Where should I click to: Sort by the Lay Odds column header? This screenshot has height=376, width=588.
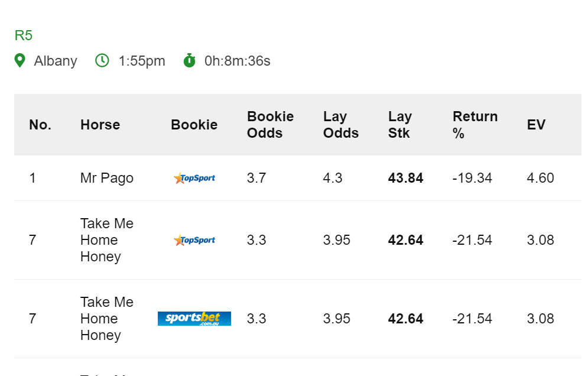(x=341, y=125)
